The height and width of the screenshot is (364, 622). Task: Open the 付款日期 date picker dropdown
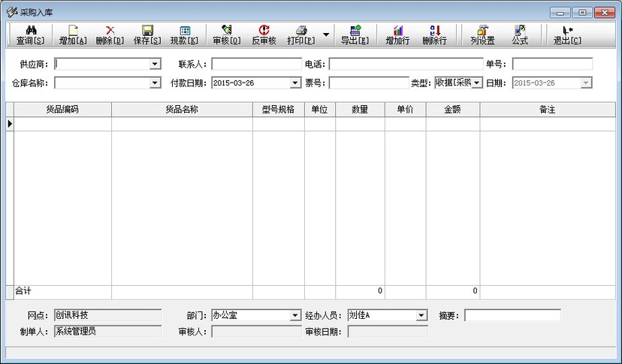[294, 83]
